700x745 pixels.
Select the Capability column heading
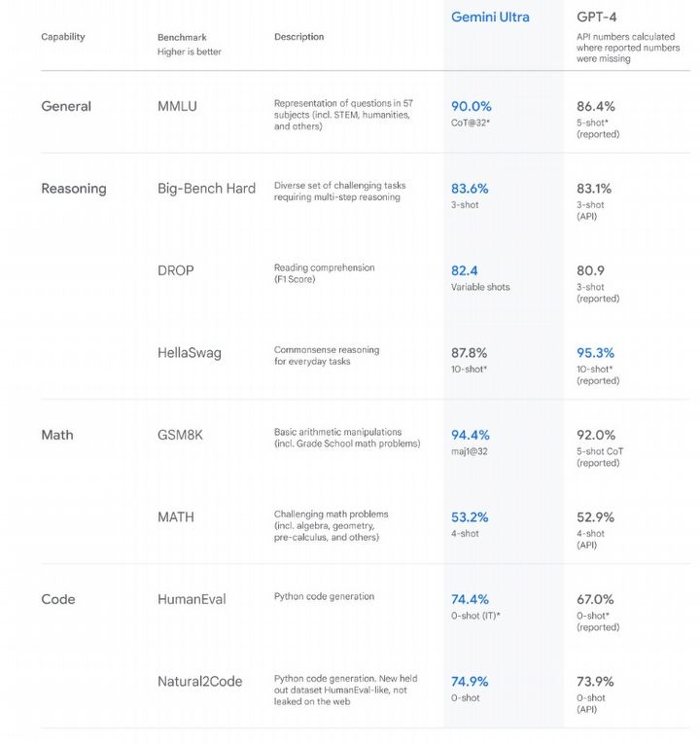pyautogui.click(x=63, y=37)
